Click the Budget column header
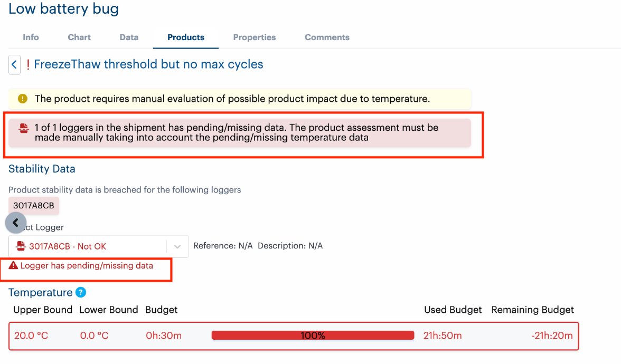The image size is (621, 364). tap(161, 310)
